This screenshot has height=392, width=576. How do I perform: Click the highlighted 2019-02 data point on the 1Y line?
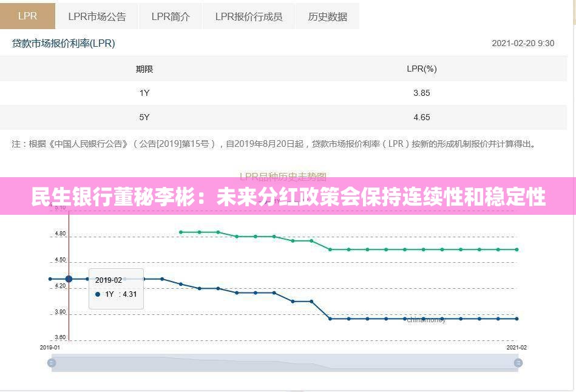69,279
